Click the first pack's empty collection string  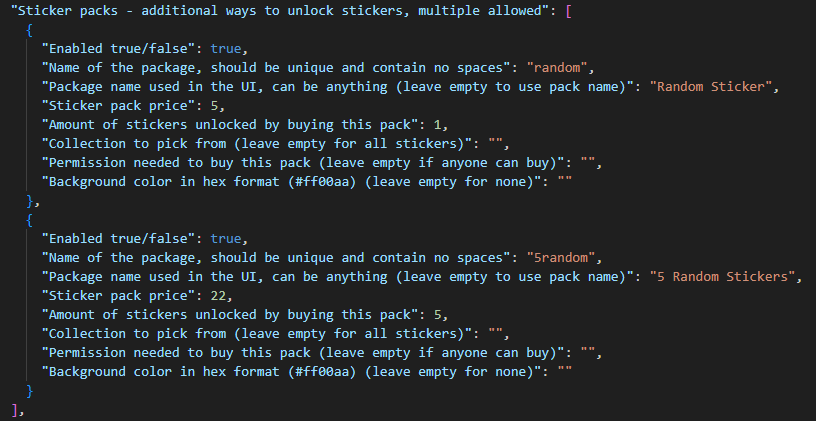[x=495, y=144]
